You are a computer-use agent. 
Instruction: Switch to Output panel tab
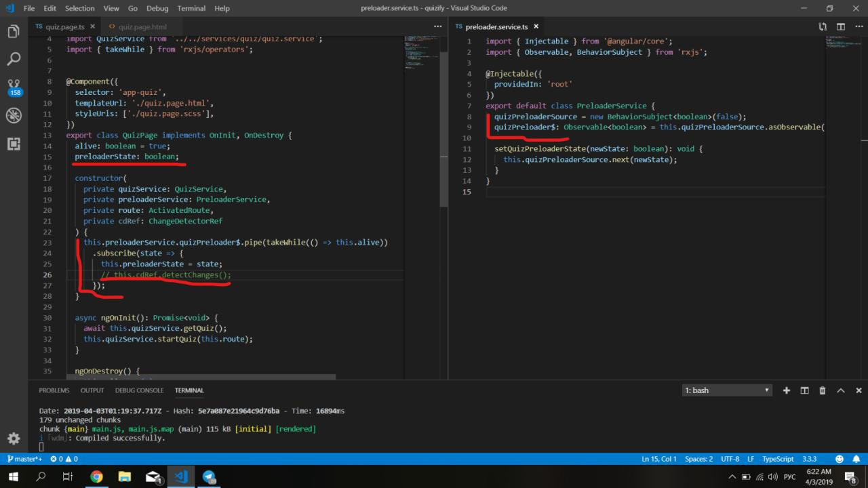coord(92,390)
